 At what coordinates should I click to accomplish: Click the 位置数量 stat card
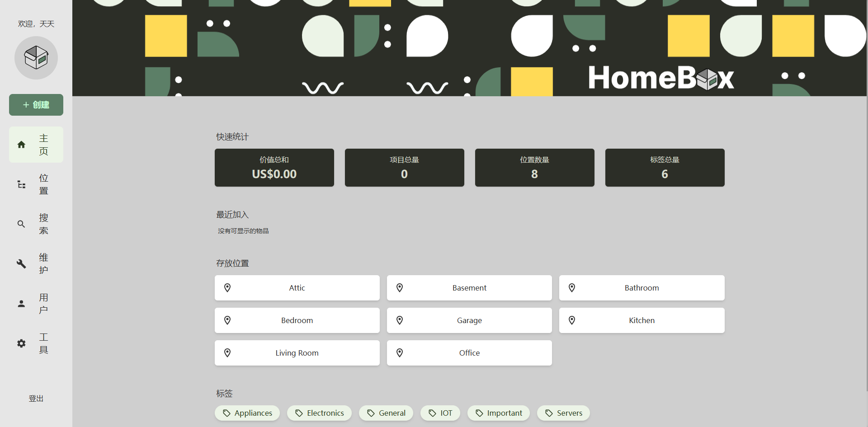pyautogui.click(x=535, y=168)
